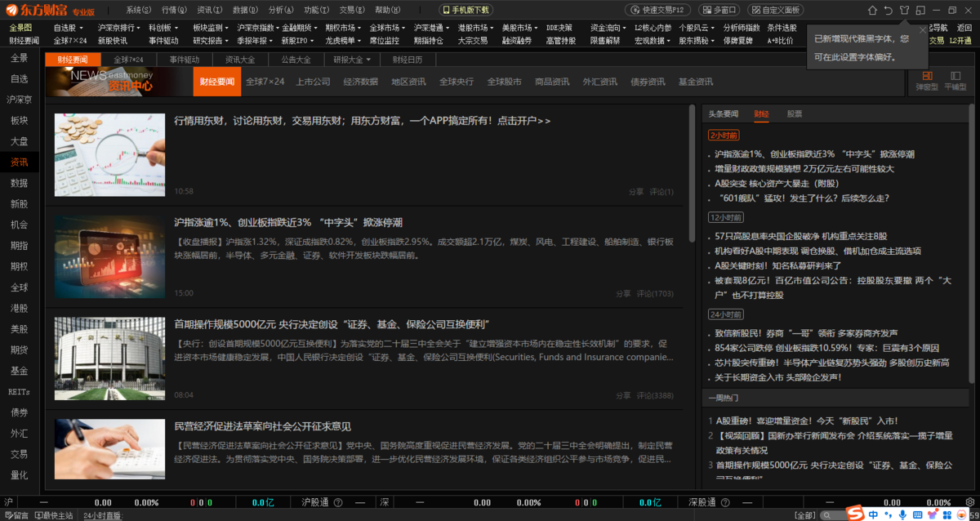Screen dimensions: 980x521
Task: Select the 弹窗型 layout icon
Action: click(926, 80)
